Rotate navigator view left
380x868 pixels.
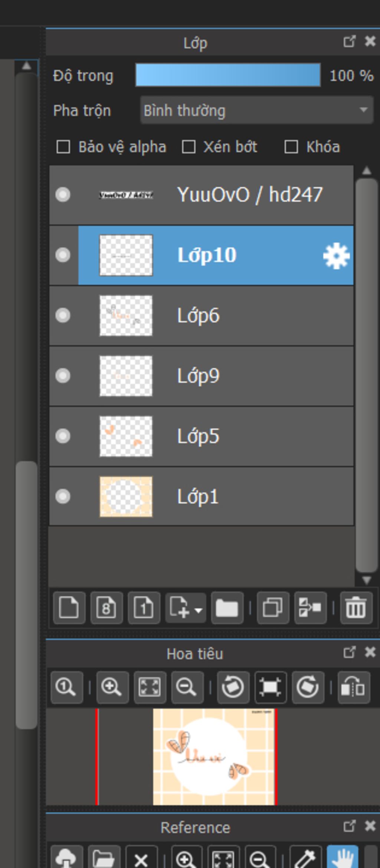pos(233,687)
